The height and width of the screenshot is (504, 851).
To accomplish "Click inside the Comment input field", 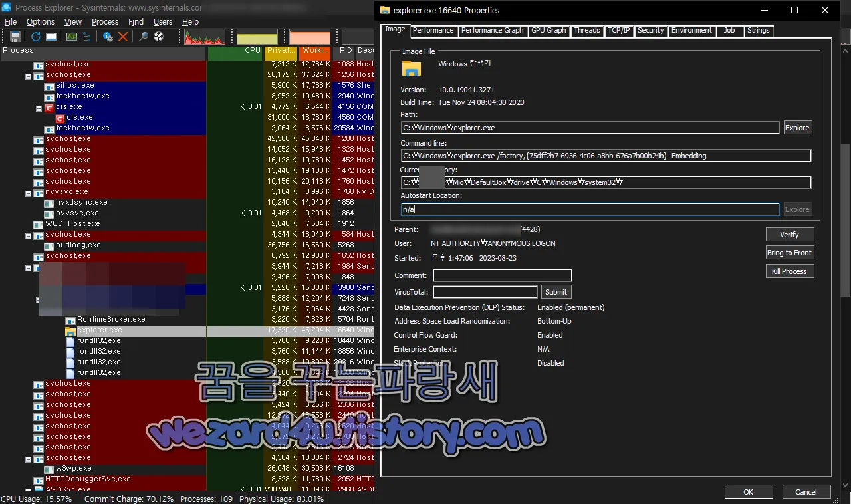I will pos(502,275).
